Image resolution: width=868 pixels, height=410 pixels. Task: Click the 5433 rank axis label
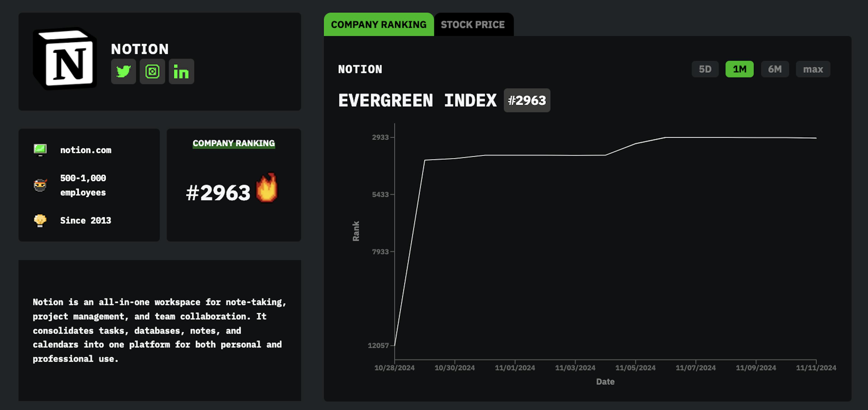pyautogui.click(x=380, y=195)
